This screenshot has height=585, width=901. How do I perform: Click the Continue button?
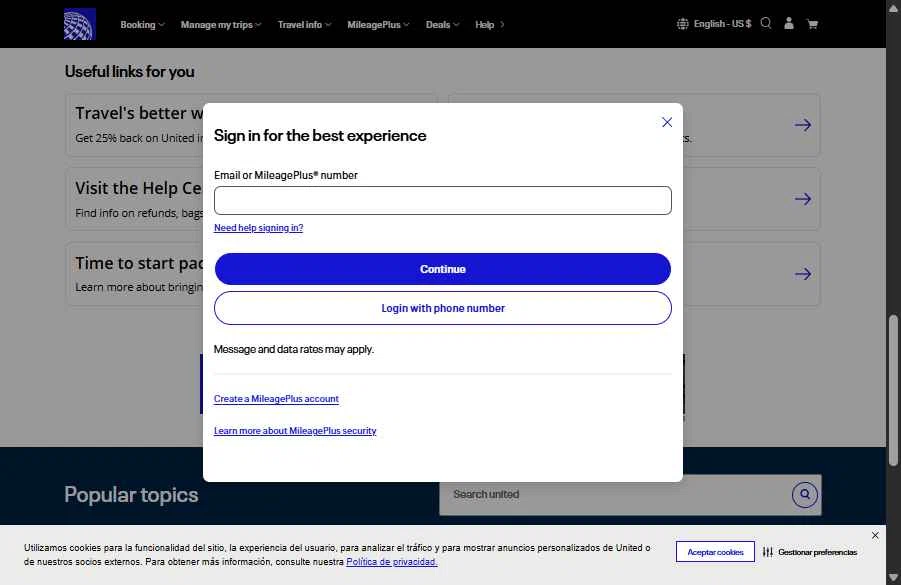442,269
